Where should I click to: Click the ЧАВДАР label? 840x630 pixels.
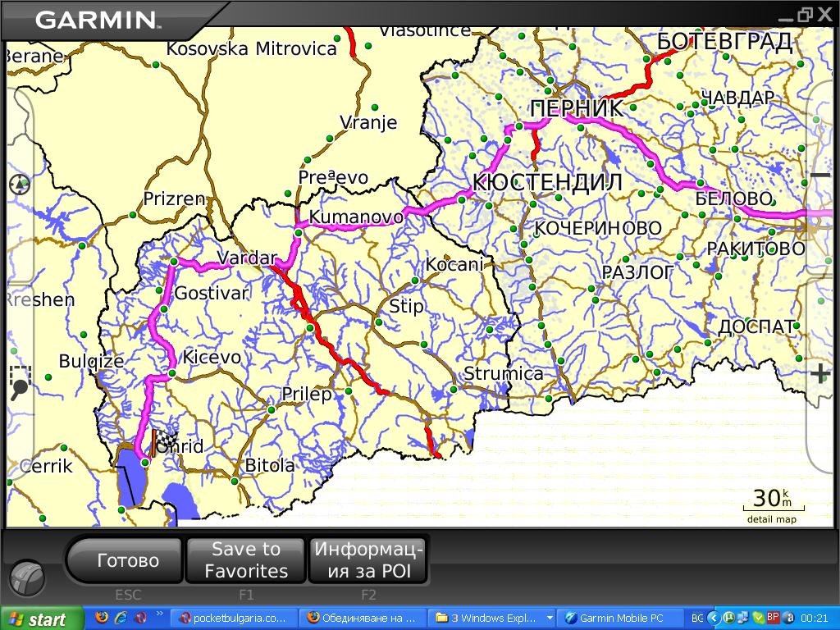click(737, 98)
